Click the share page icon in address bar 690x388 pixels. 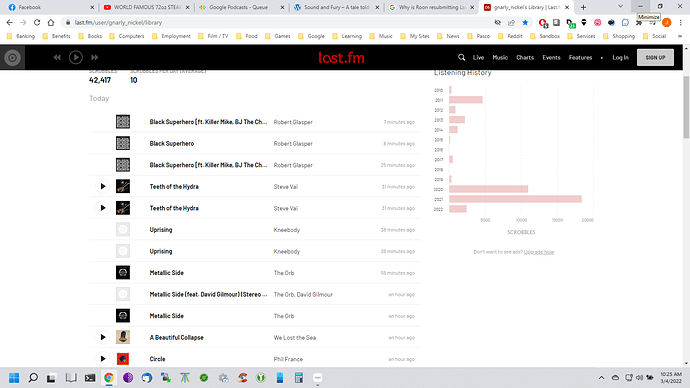point(511,22)
